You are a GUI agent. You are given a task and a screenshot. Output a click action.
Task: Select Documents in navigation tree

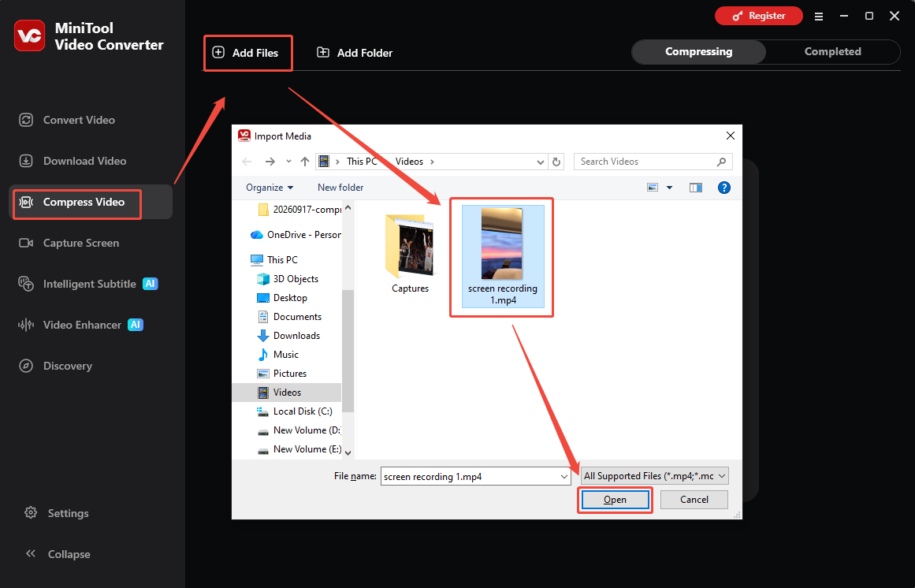(x=289, y=317)
